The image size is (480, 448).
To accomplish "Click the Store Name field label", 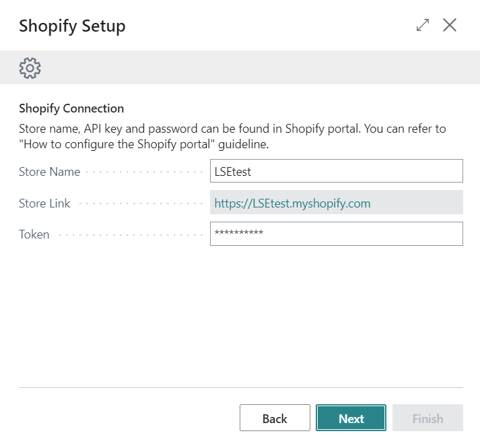I will pos(50,172).
